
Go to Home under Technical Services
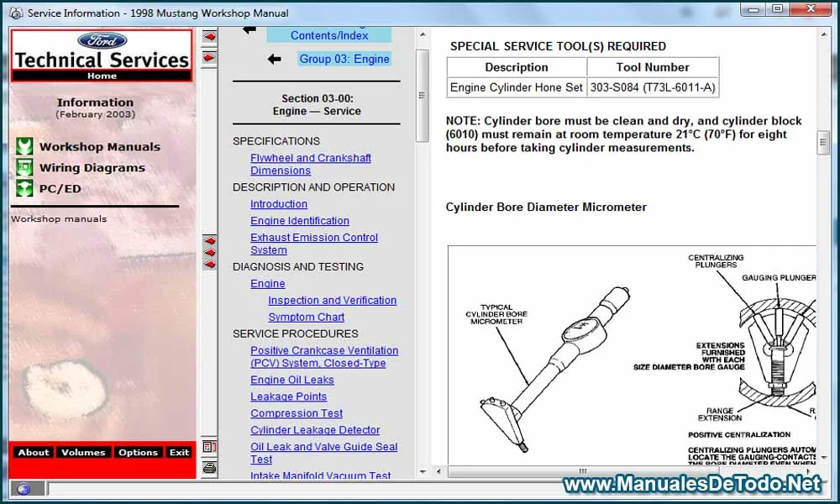[x=102, y=76]
